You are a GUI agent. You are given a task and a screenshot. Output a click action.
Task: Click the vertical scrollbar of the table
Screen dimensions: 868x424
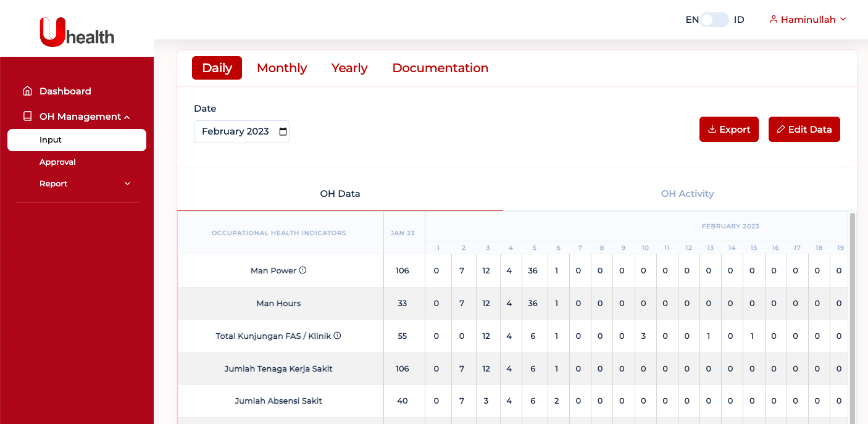853,317
